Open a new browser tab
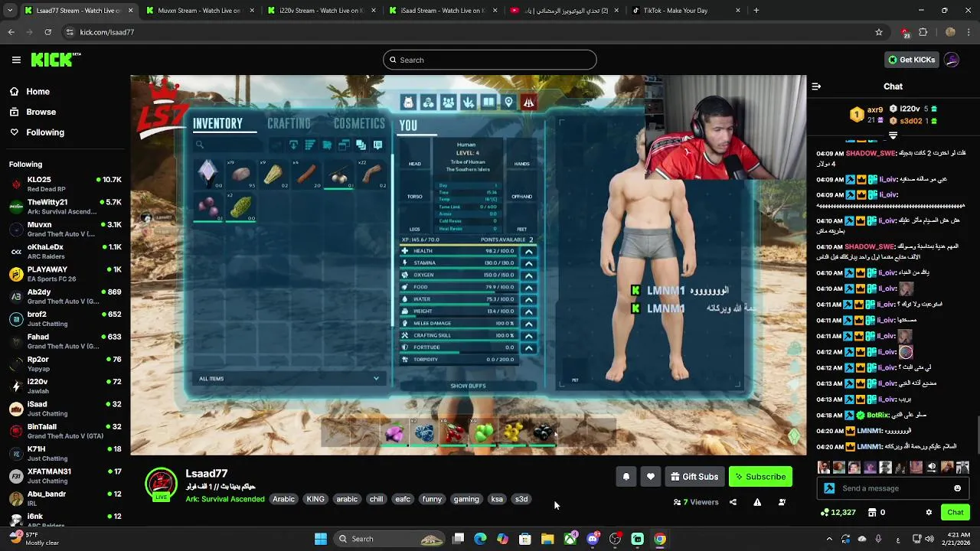This screenshot has height=551, width=980. coord(756,11)
